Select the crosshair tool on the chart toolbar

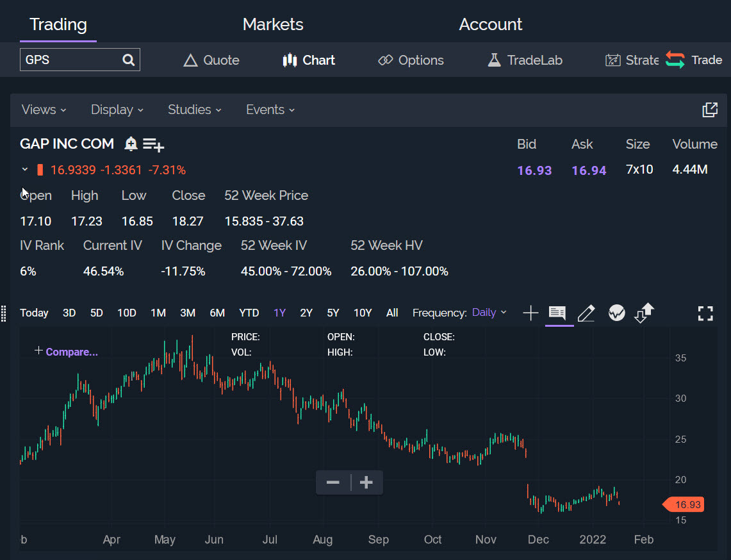530,313
